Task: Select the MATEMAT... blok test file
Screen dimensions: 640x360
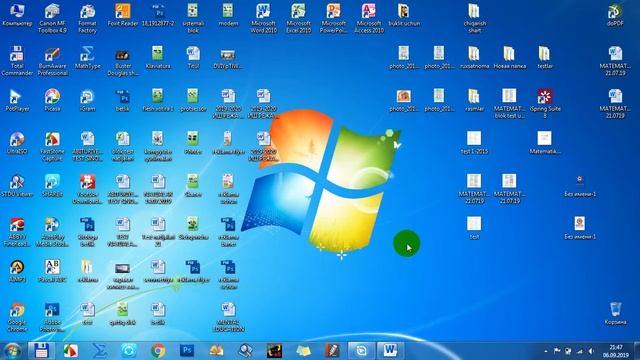Action: pos(509,104)
